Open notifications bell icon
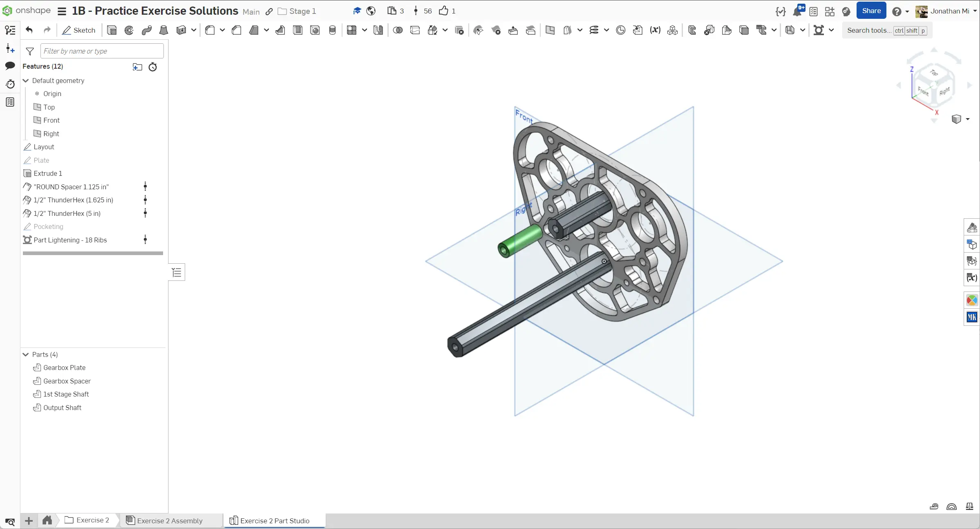 click(797, 11)
